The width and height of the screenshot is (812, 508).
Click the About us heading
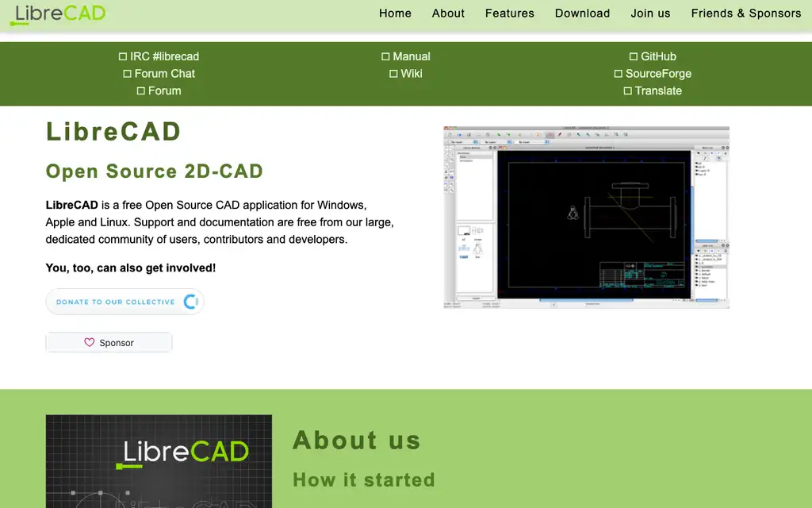coord(357,440)
